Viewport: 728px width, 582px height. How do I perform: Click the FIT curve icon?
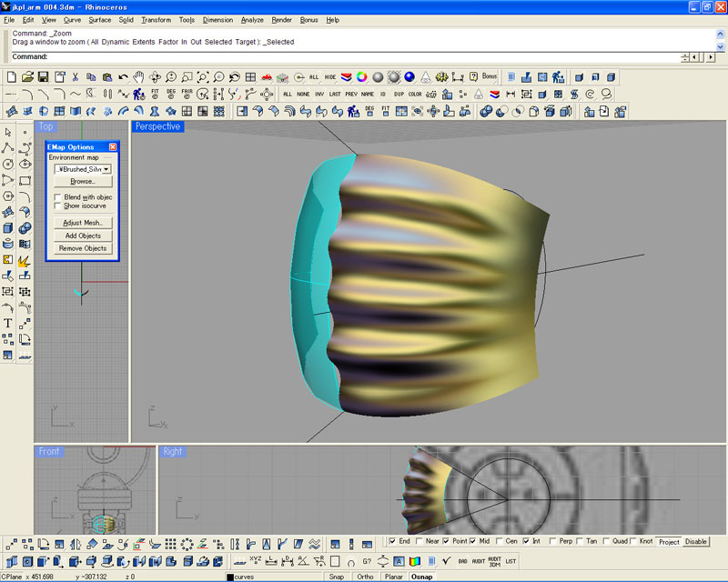[155, 95]
